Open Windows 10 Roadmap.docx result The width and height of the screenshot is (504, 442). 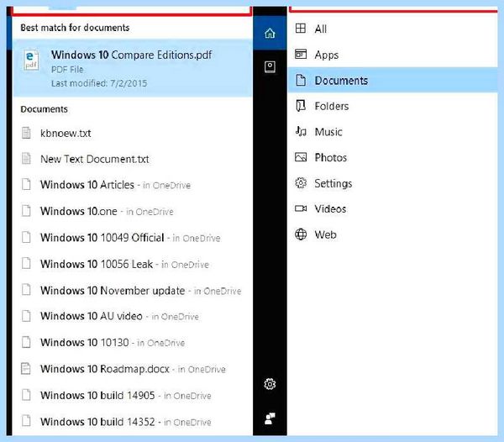click(x=133, y=369)
